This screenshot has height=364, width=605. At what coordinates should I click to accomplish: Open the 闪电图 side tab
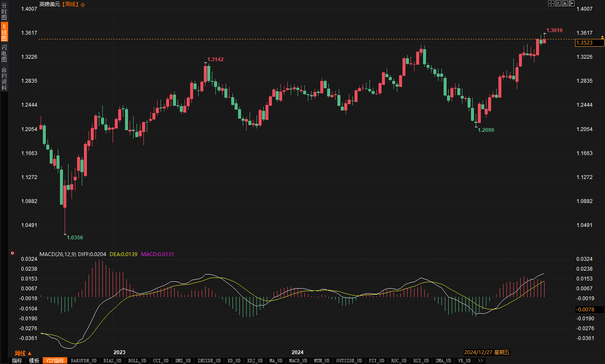4,53
